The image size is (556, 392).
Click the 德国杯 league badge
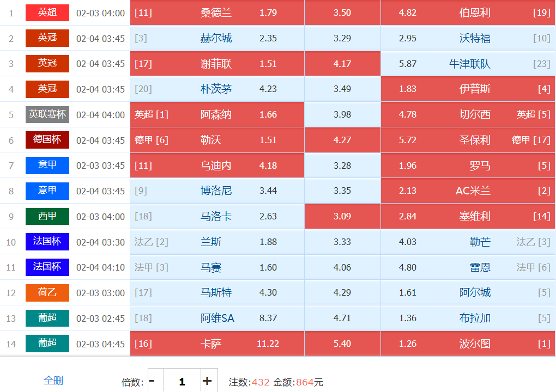47,140
